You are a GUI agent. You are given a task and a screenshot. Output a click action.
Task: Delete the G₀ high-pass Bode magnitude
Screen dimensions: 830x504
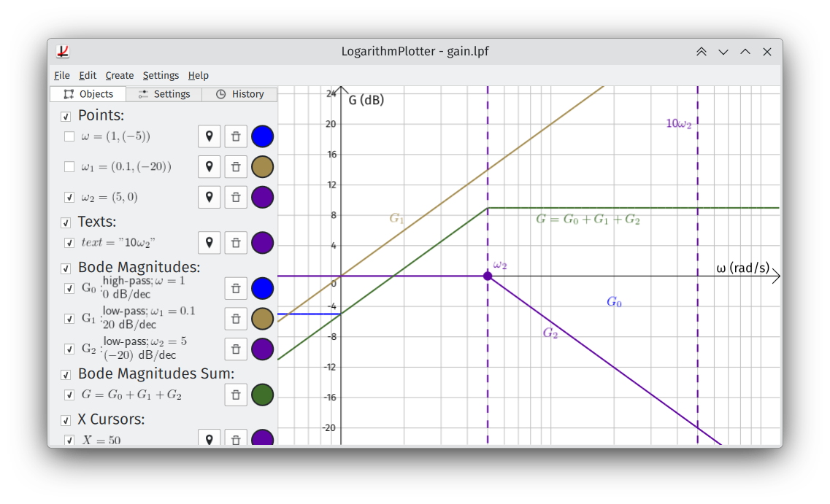click(x=236, y=288)
